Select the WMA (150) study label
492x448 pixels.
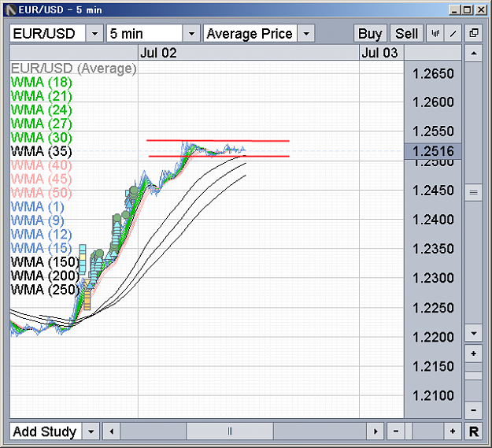tap(45, 261)
